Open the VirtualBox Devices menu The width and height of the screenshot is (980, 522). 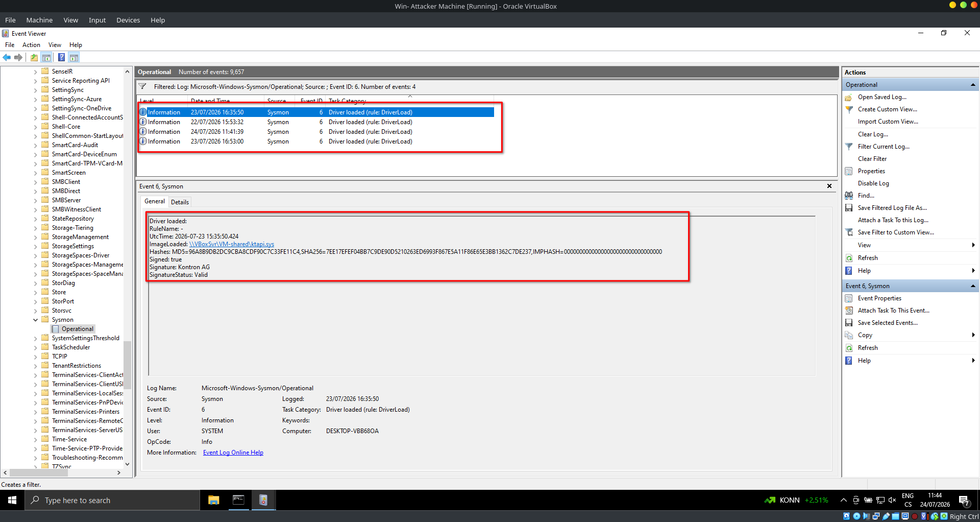click(128, 20)
